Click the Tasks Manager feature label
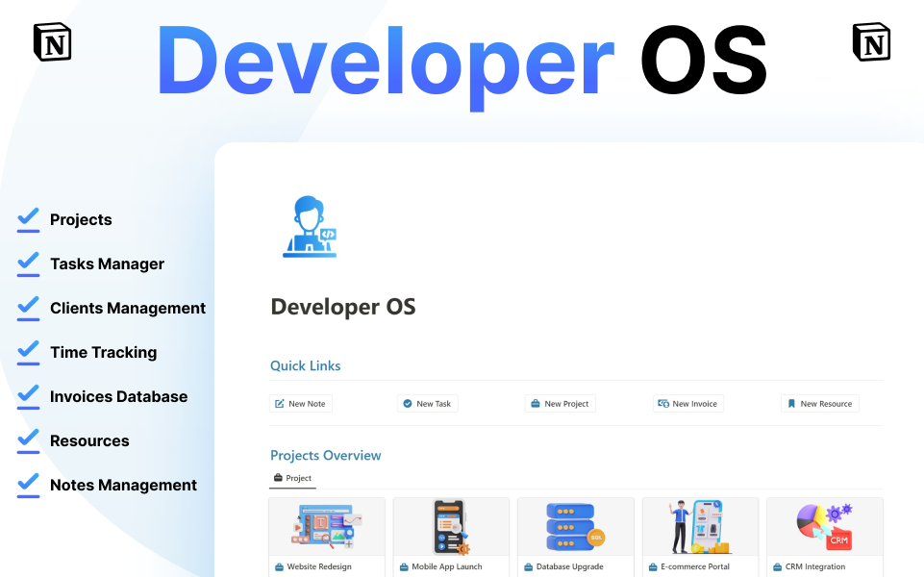924x577 pixels. (x=108, y=264)
